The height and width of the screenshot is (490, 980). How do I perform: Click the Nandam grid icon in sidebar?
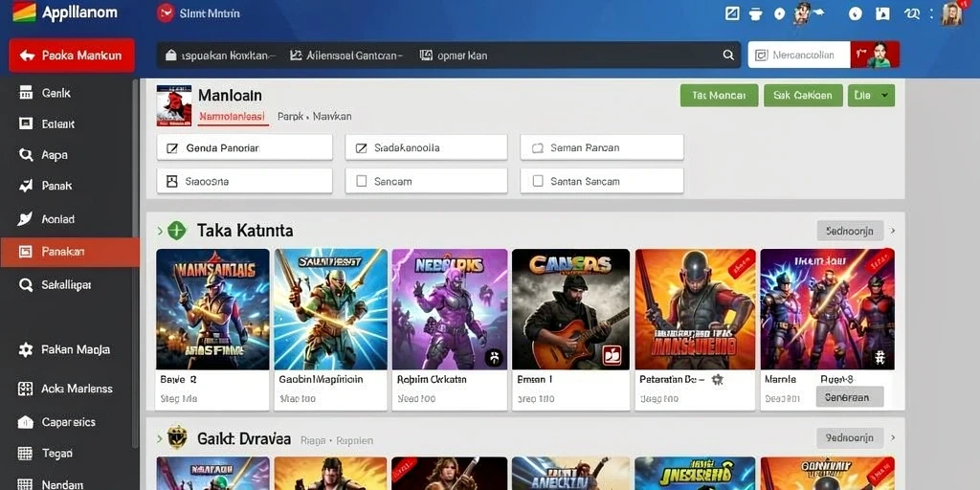click(25, 484)
